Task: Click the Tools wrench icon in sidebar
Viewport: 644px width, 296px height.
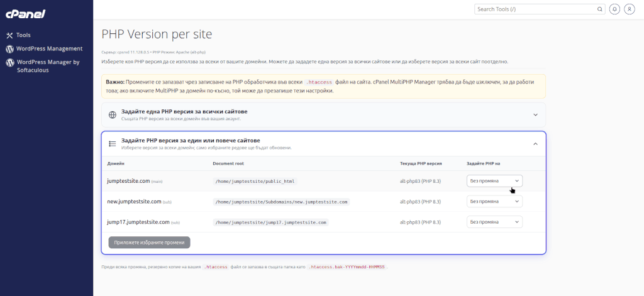Action: tap(10, 35)
